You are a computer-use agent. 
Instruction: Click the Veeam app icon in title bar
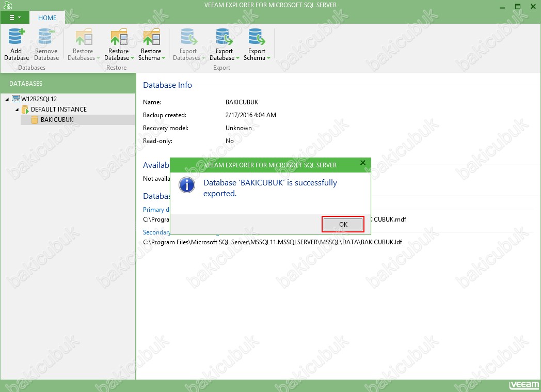(x=8, y=5)
